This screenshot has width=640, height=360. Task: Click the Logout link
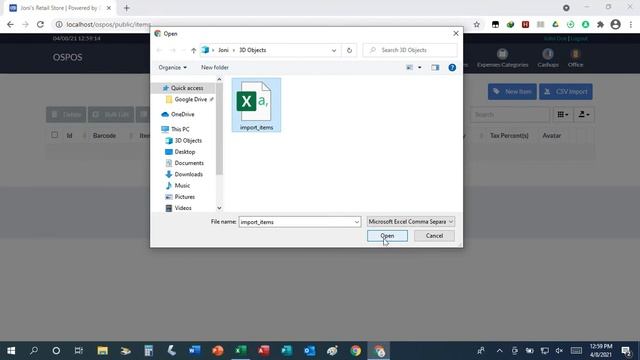579,38
